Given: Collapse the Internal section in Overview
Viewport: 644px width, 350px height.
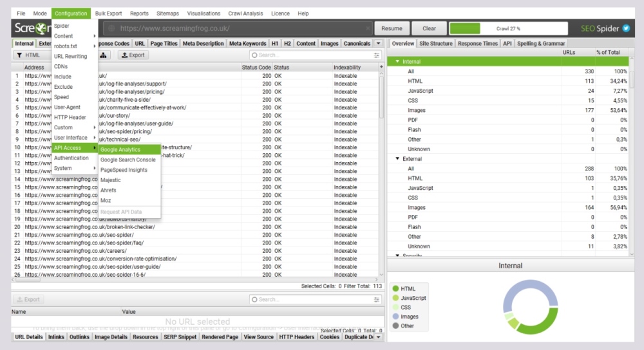Looking at the screenshot, I should point(397,62).
